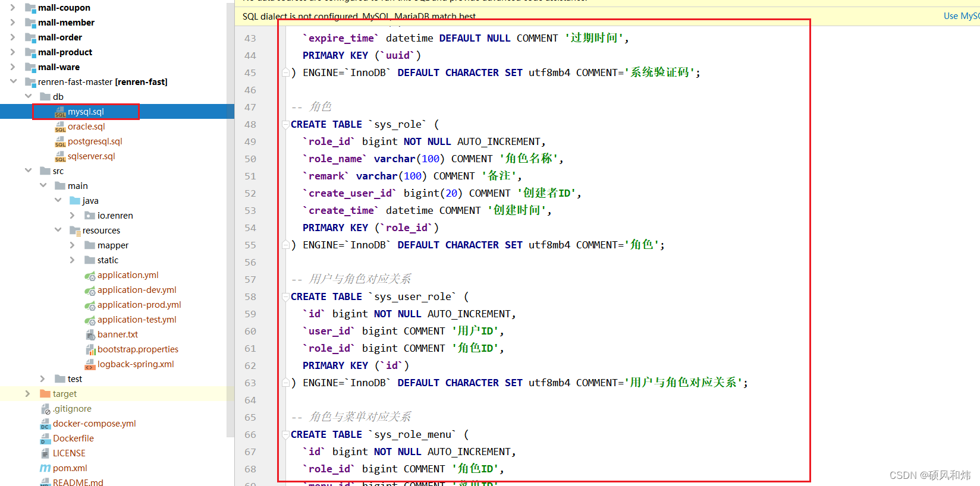The height and width of the screenshot is (486, 980).
Task: Click the pom.xml Maven icon
Action: click(x=45, y=468)
